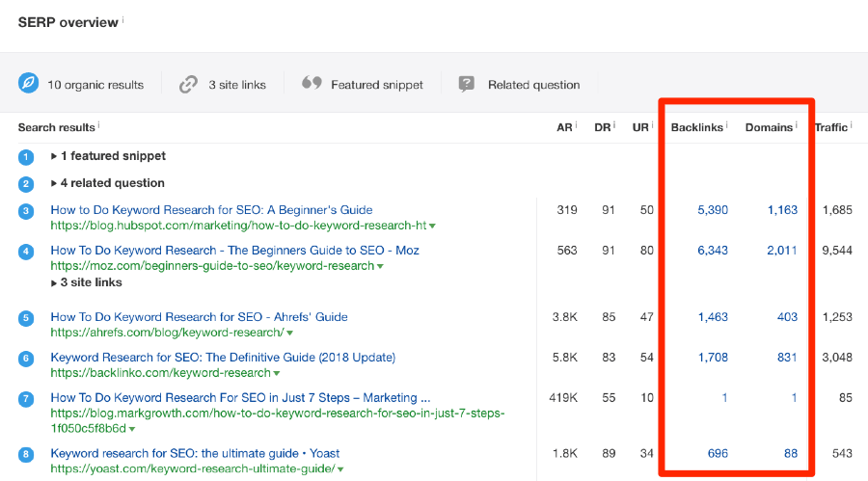Click info icon beside Search results header

tap(98, 125)
